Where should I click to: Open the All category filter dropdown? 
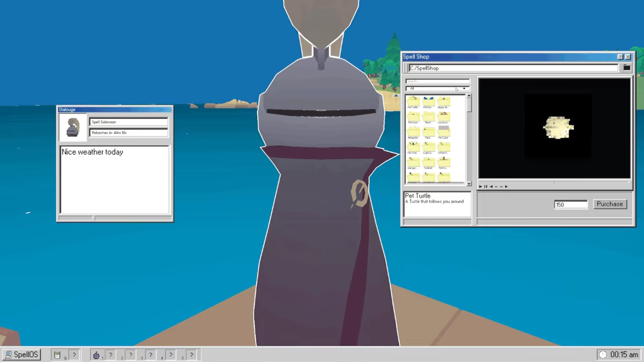438,89
